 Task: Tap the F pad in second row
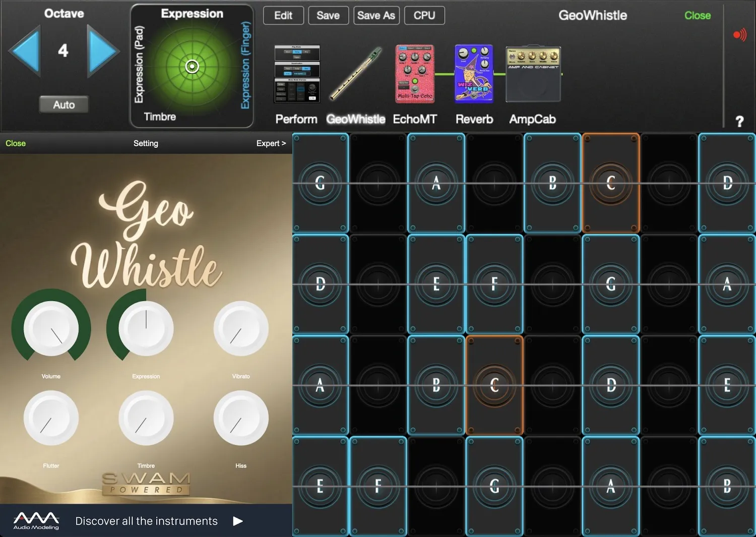(x=494, y=284)
